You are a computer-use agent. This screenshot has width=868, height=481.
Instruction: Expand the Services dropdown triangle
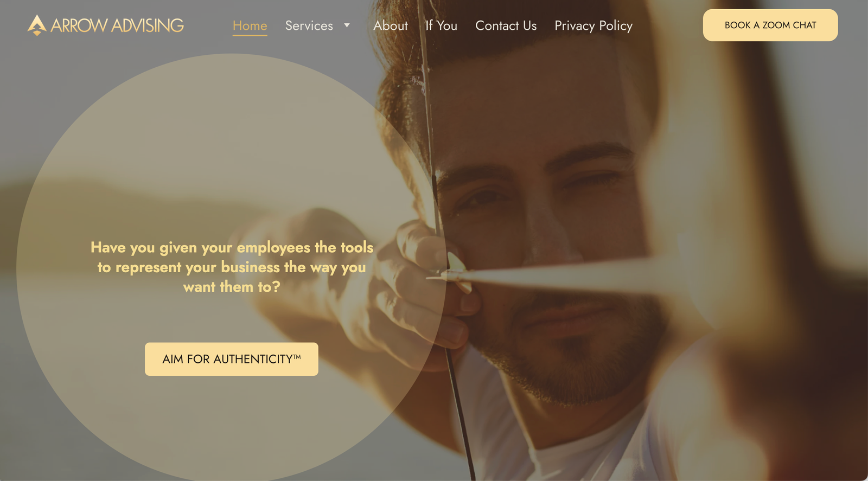pyautogui.click(x=347, y=25)
